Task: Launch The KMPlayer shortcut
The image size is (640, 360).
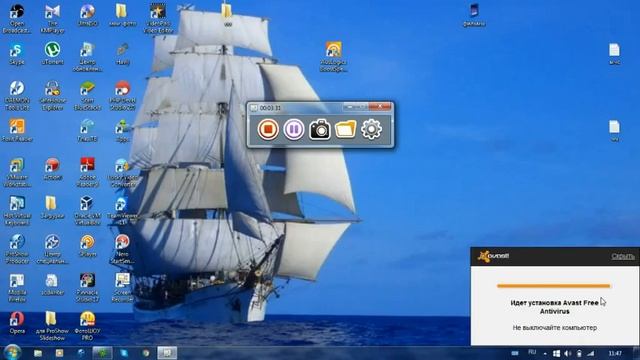Action: (52, 18)
